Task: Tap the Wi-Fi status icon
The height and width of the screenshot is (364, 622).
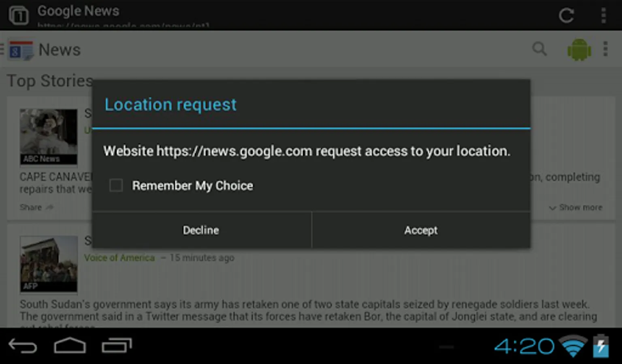Action: [573, 346]
